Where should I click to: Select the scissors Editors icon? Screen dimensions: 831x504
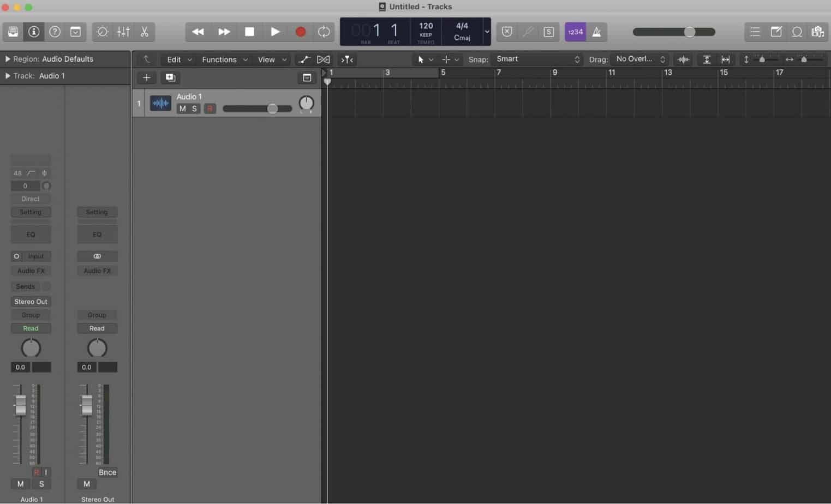tap(144, 32)
